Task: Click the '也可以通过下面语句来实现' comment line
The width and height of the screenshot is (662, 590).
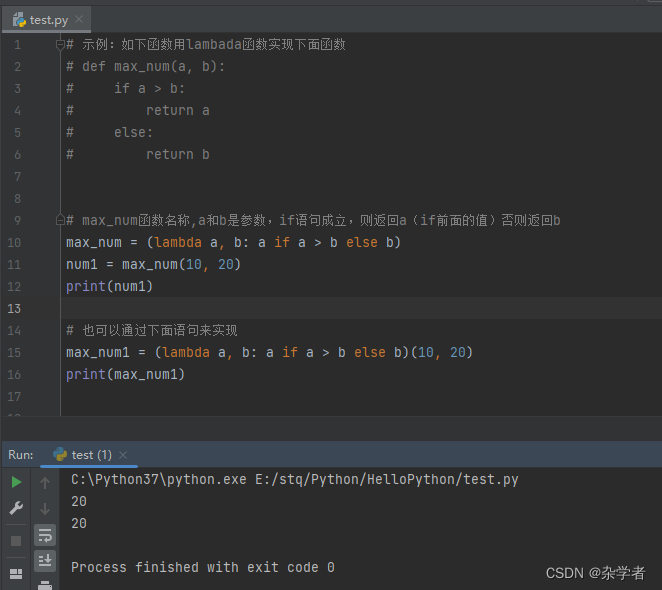Action: (x=152, y=330)
